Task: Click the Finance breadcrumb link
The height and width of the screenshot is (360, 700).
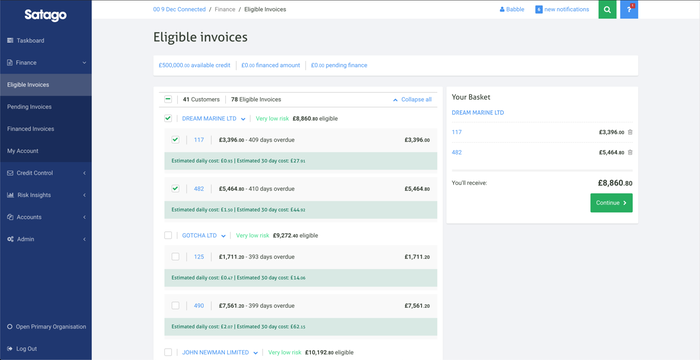Action: [x=225, y=9]
